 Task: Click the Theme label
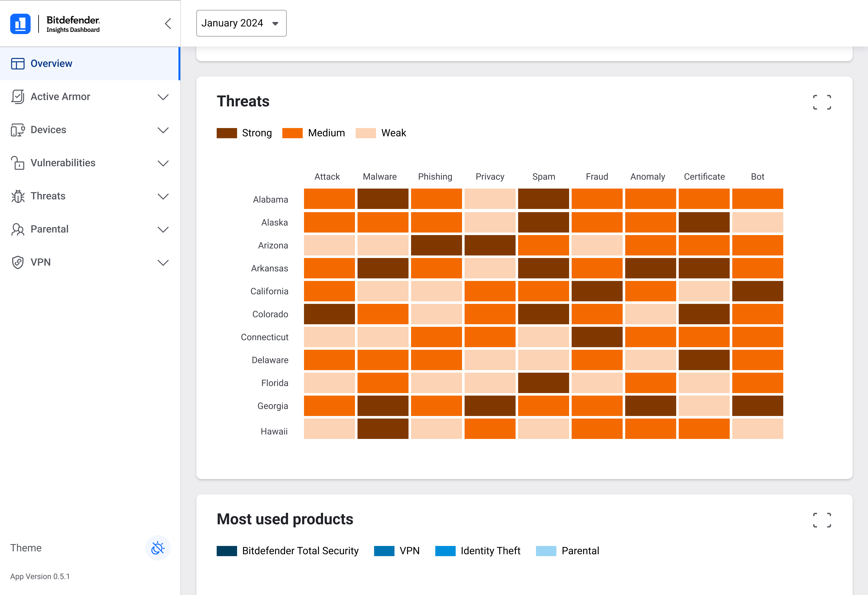26,548
